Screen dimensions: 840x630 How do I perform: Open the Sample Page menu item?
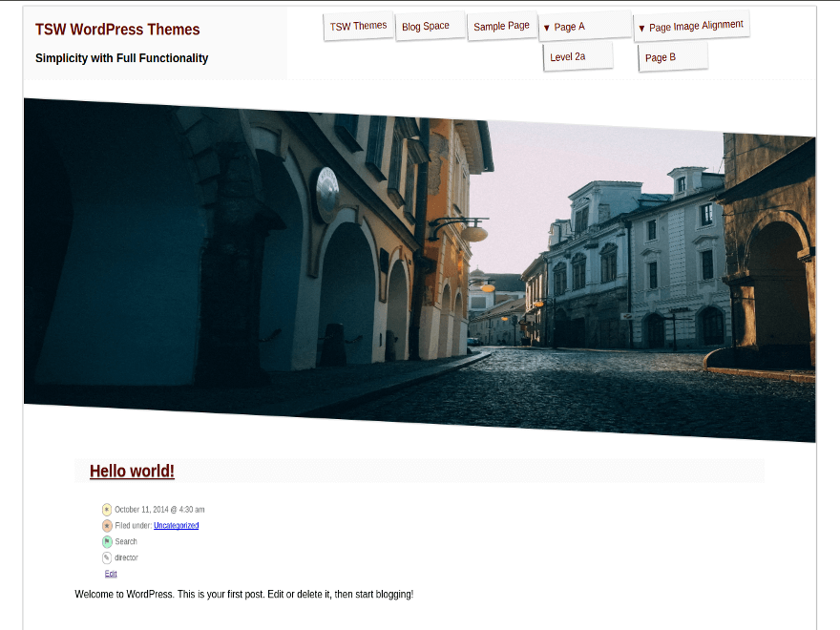[501, 26]
